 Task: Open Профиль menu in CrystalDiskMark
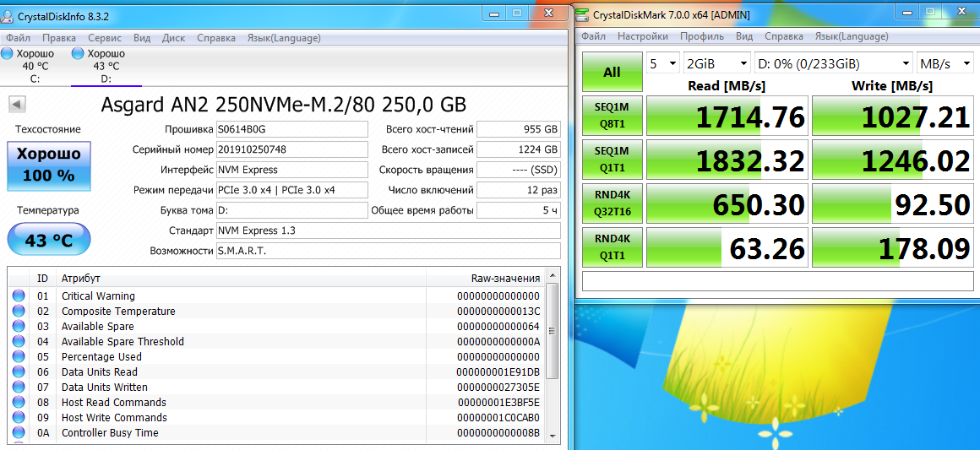pos(702,36)
